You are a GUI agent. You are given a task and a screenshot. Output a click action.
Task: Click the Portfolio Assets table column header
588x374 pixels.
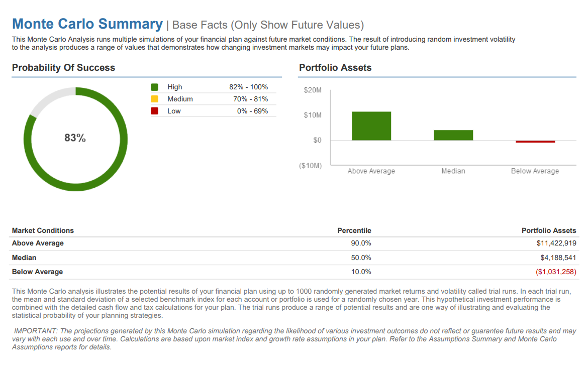tap(549, 230)
